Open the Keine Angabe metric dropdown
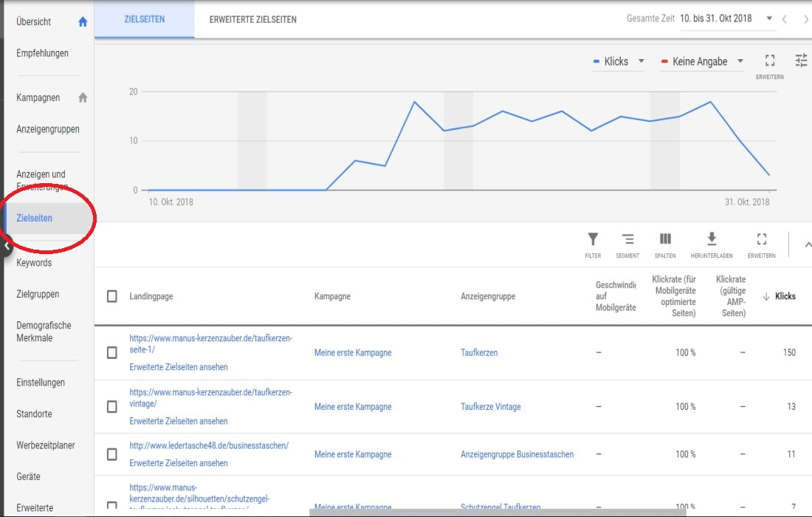 (x=702, y=61)
